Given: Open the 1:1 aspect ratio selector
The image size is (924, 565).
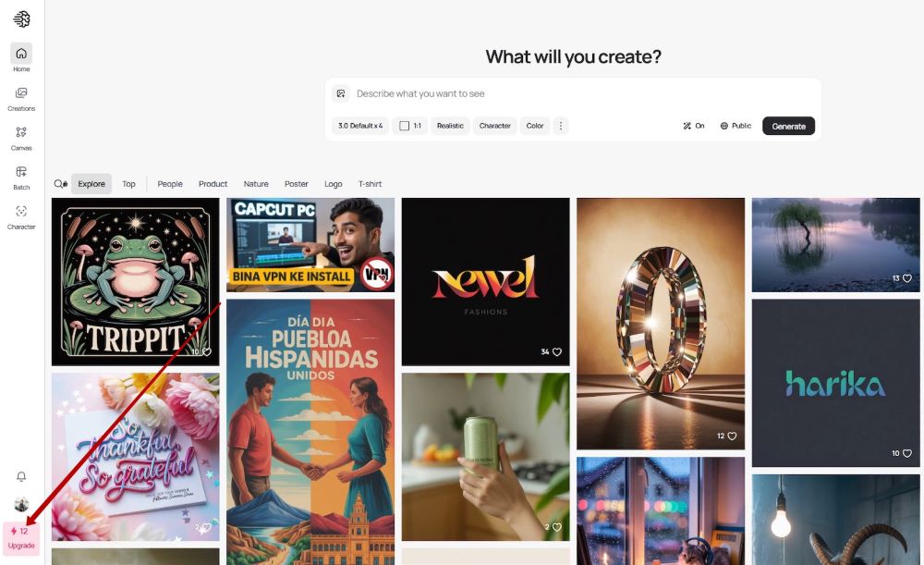Looking at the screenshot, I should tap(410, 126).
